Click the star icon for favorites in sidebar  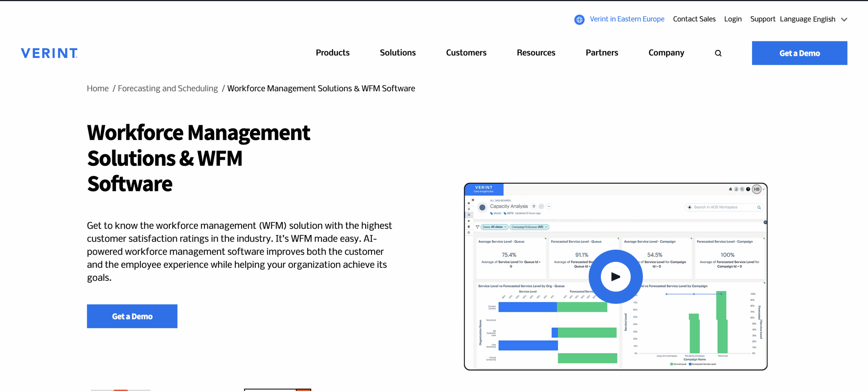point(469,221)
